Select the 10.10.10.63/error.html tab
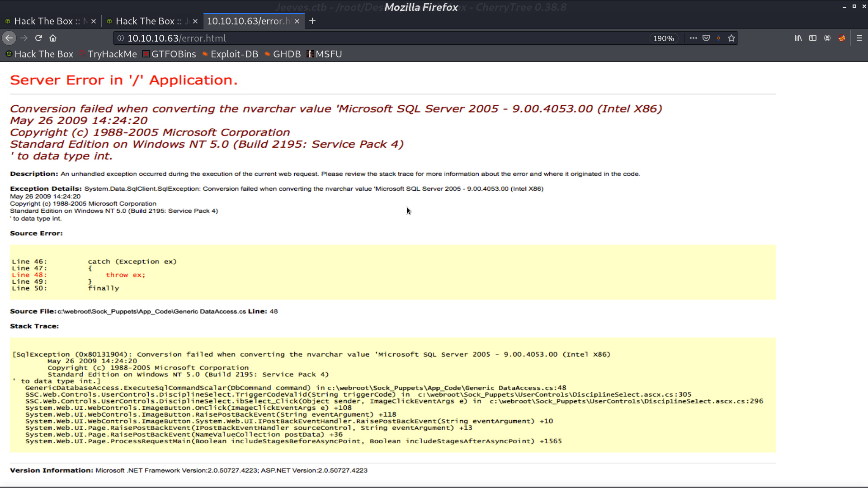This screenshot has width=868, height=488. [x=249, y=21]
